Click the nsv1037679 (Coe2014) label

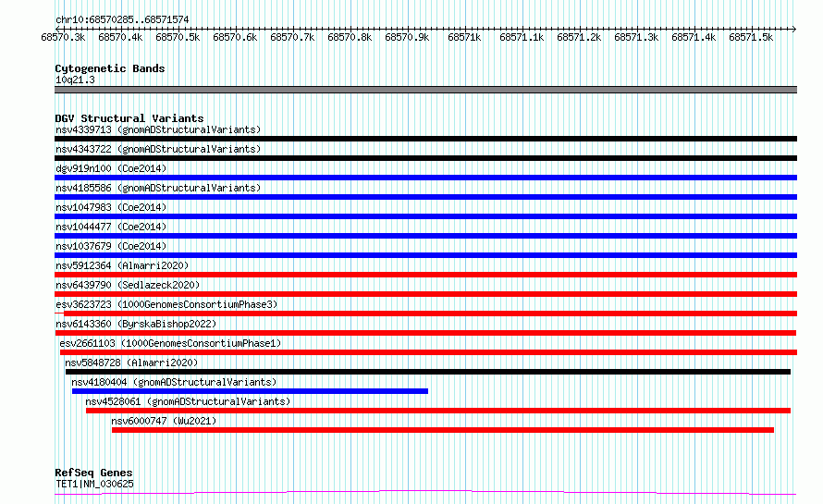point(111,246)
